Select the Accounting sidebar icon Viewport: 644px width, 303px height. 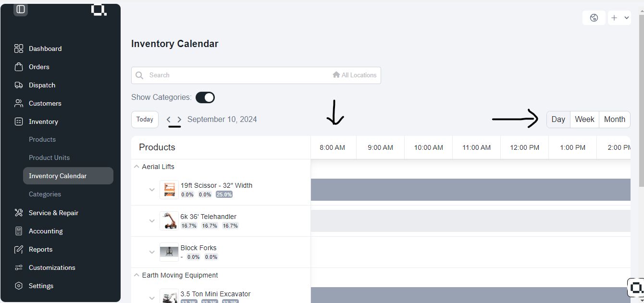coord(18,231)
